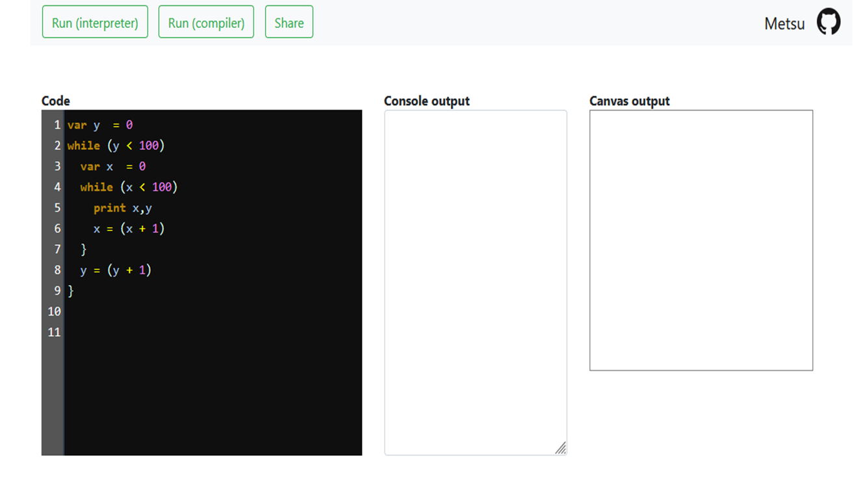This screenshot has width=868, height=498.
Task: Click the Canvas output heading
Action: (x=629, y=101)
